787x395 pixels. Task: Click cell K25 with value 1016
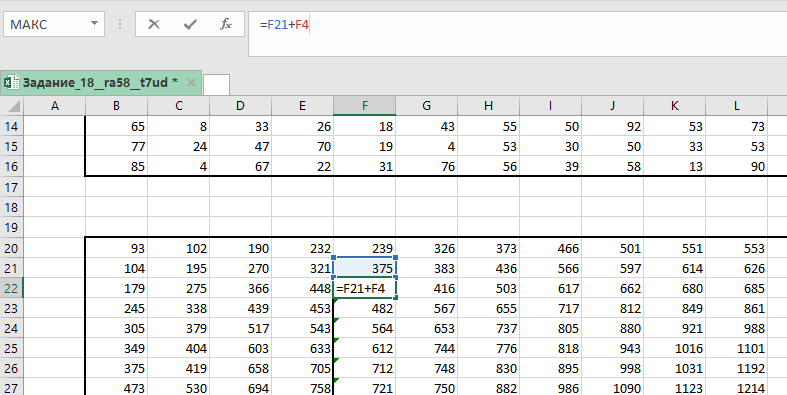[x=675, y=348]
